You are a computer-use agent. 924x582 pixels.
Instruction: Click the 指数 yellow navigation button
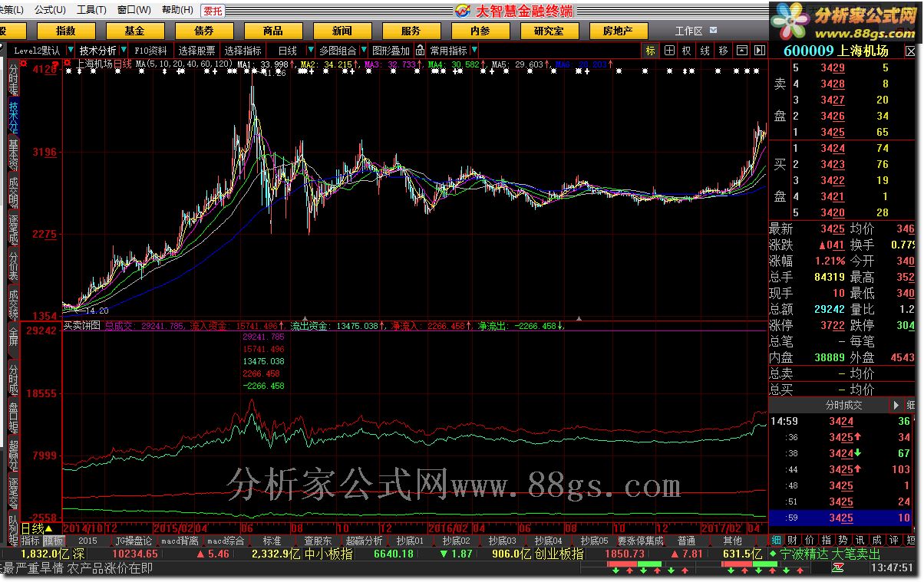[66, 31]
